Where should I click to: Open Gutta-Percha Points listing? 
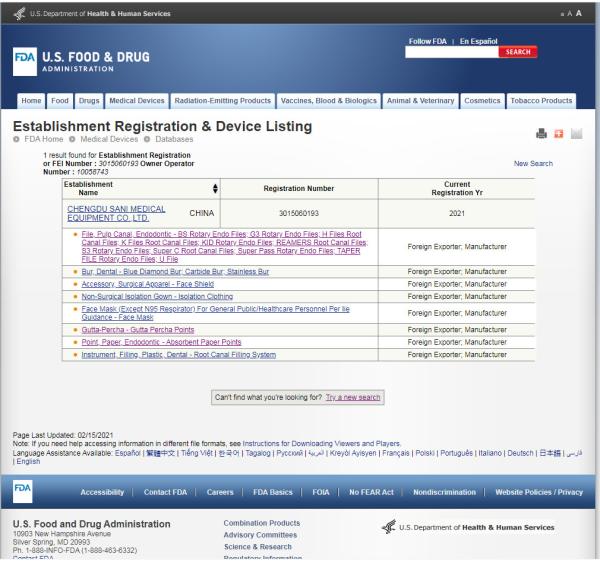(x=137, y=330)
